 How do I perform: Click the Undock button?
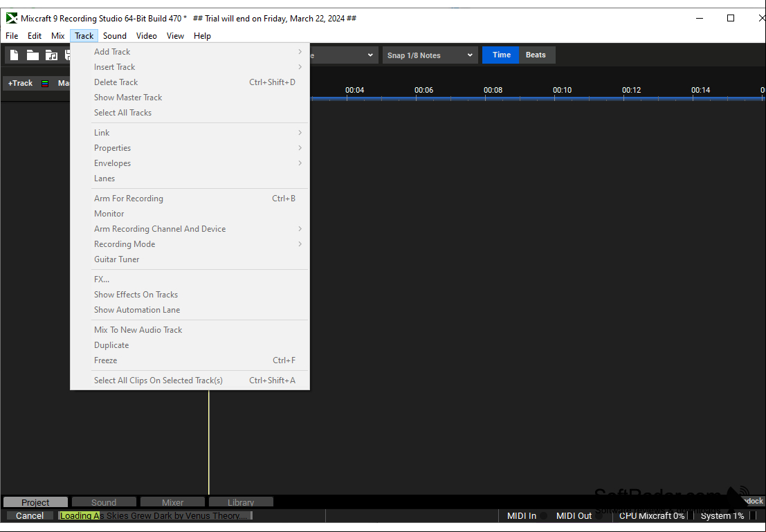coord(753,502)
